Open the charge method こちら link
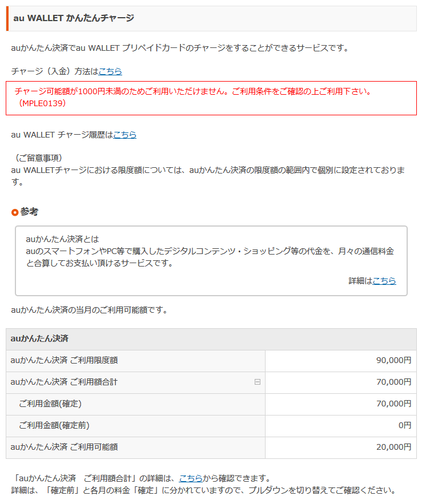The image size is (422, 504). pyautogui.click(x=110, y=71)
